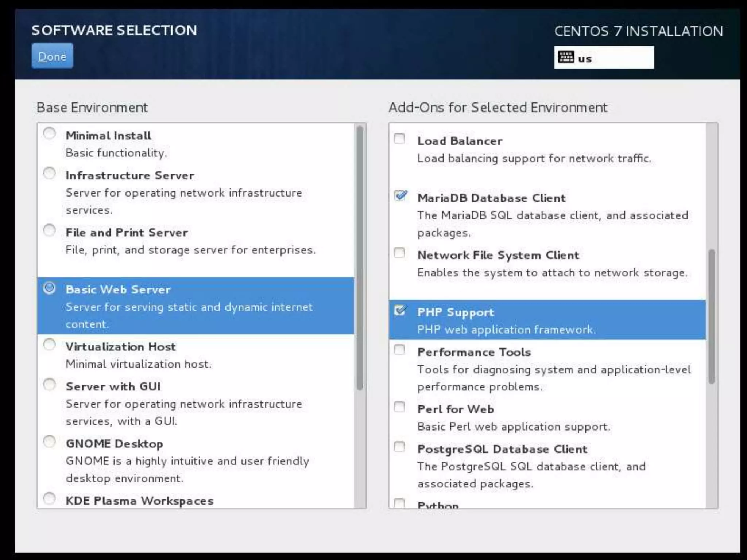Select Server with GUI radio button
The image size is (747, 560).
[x=50, y=385]
